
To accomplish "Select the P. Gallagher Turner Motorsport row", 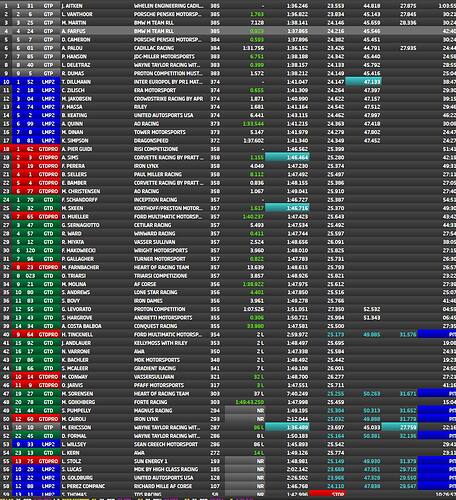I will 228,259.
